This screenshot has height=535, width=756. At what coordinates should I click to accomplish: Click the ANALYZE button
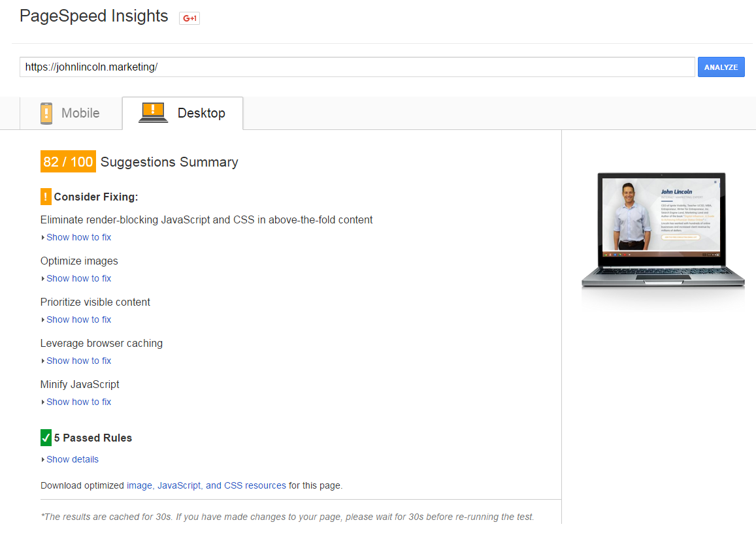(x=721, y=67)
